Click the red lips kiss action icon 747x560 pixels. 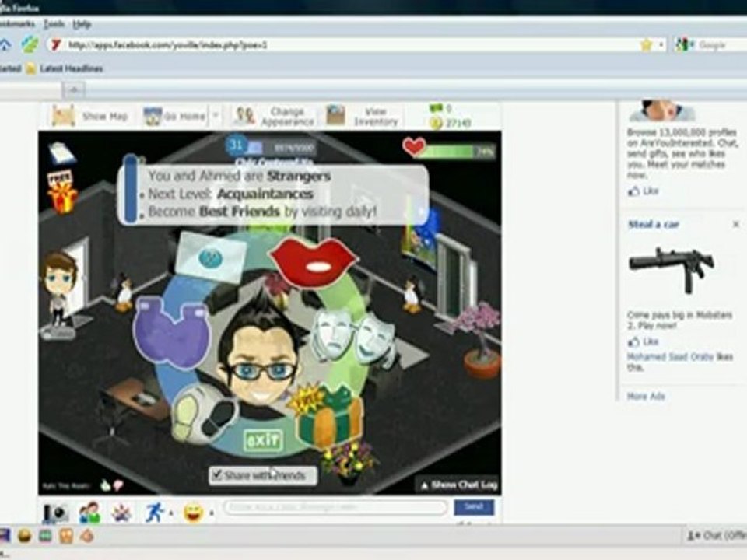point(313,262)
